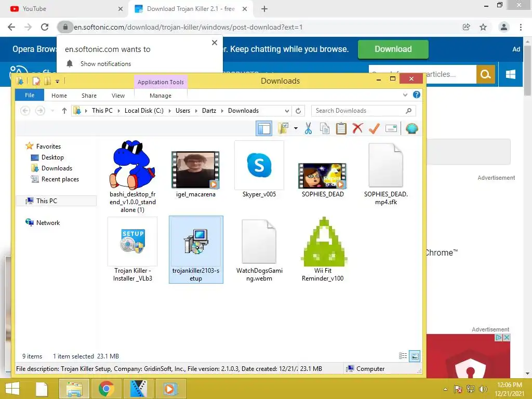Click the red X Delete icon in Explorer toolbar
The image size is (532, 399).
click(357, 128)
